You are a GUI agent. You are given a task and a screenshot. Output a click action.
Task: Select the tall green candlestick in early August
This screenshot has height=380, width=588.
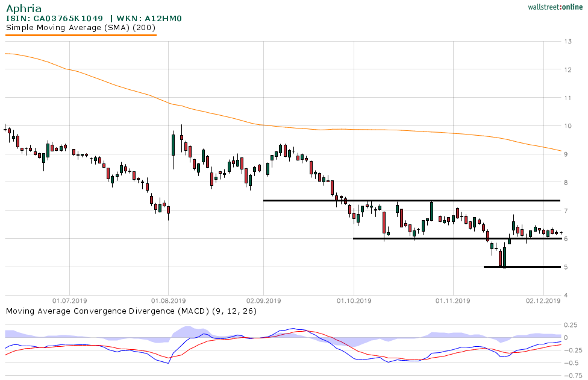174,145
